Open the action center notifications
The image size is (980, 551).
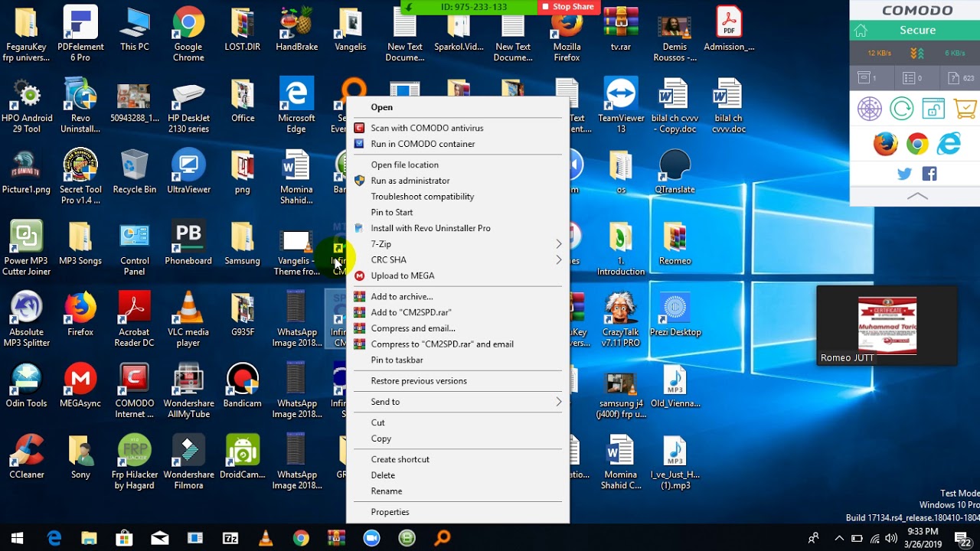(962, 538)
